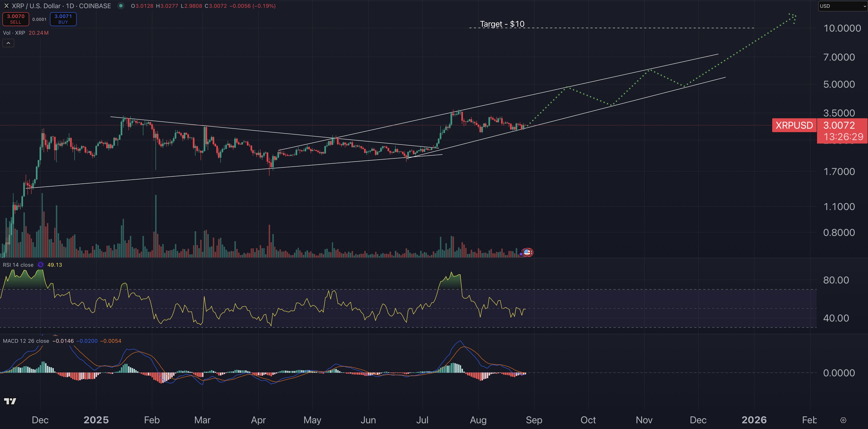
Task: Click the Vol value 20.24 M
Action: point(38,33)
